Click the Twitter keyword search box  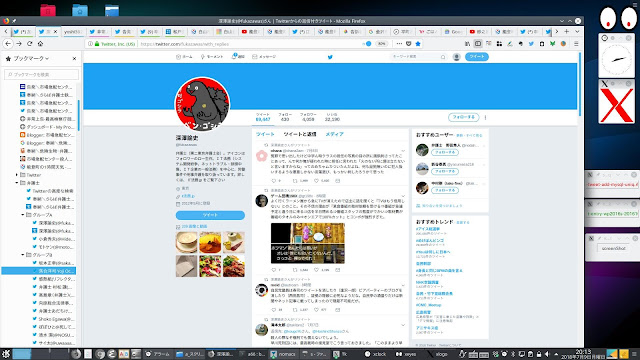[x=418, y=57]
